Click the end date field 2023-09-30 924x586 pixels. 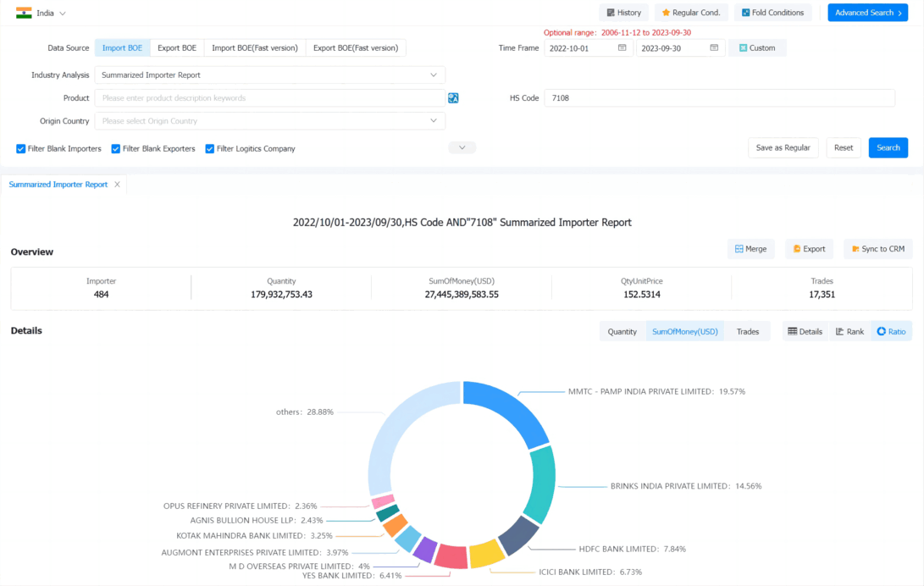click(x=680, y=47)
